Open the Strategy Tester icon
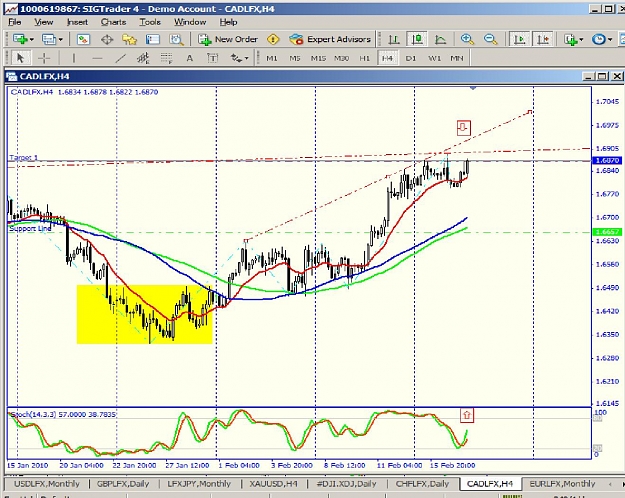Screen dimensions: 625x498 point(176,39)
